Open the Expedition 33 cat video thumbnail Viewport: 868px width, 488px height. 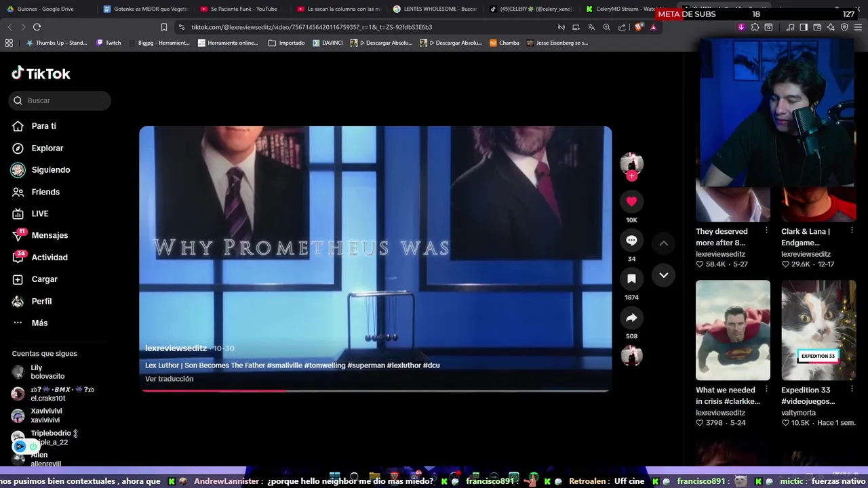[818, 330]
